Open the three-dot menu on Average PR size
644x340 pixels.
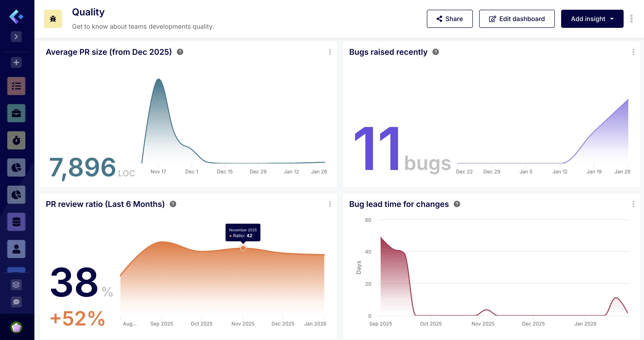(x=330, y=52)
